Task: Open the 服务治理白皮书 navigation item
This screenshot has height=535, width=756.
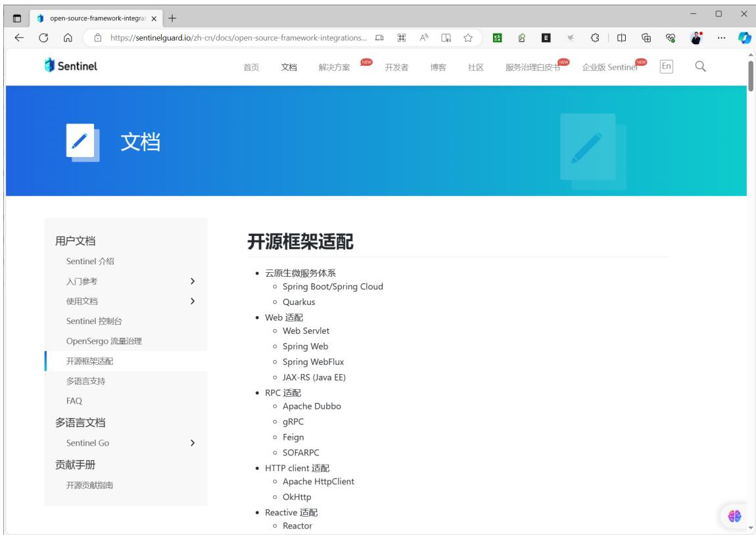Action: 532,68
